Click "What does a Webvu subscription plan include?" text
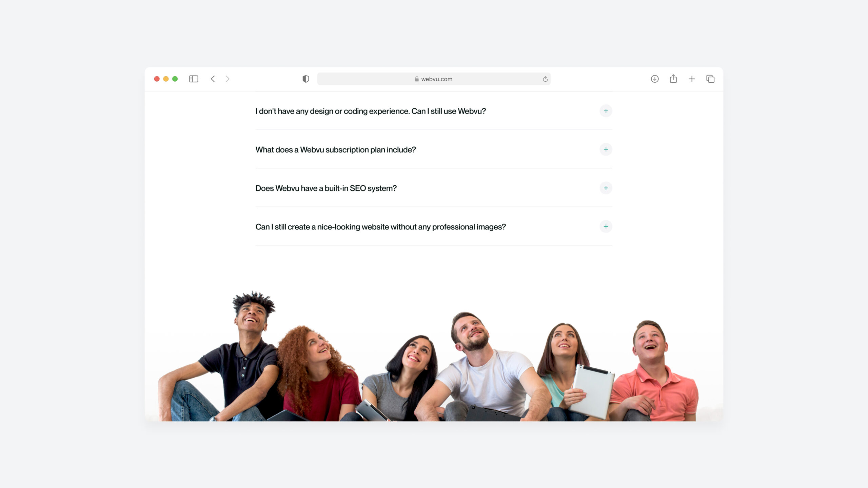Screen dimensions: 868x488 coord(335,150)
